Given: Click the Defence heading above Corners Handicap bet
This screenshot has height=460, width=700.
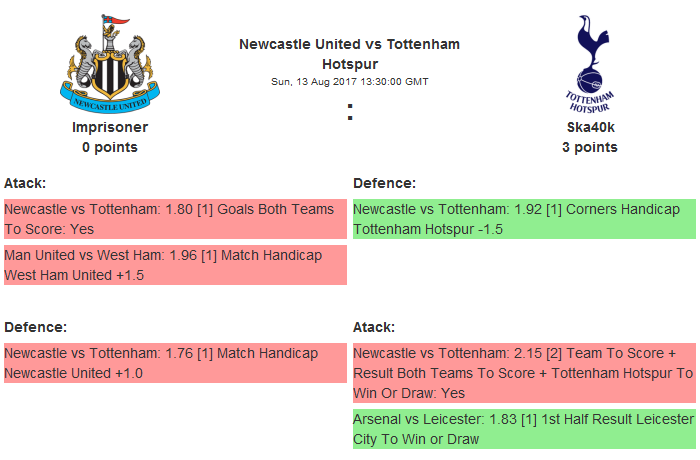Looking at the screenshot, I should click(x=384, y=183).
